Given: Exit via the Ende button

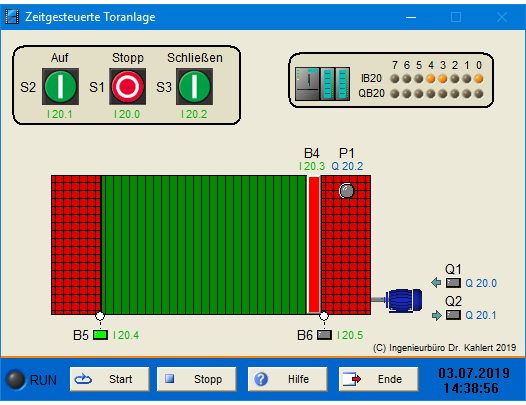Looking at the screenshot, I should click(x=379, y=379).
